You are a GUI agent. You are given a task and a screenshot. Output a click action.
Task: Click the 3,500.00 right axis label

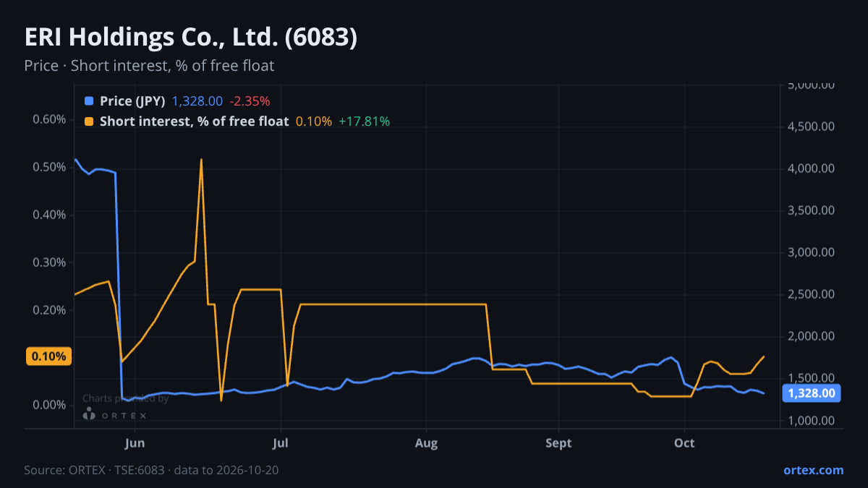812,210
